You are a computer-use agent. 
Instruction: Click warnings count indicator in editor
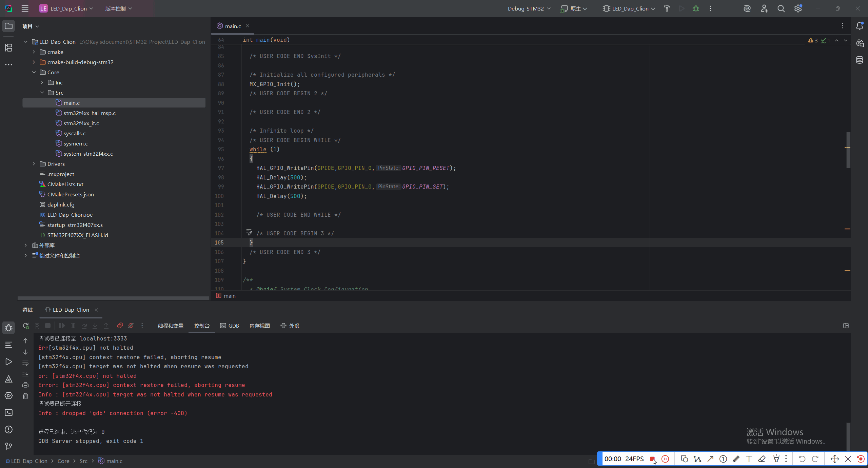(x=813, y=40)
